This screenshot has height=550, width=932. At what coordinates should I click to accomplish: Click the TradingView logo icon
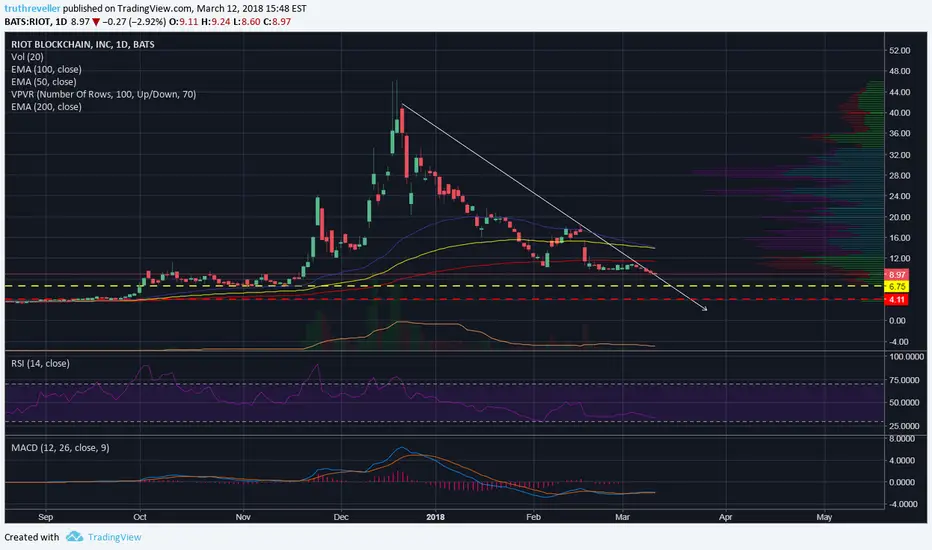(x=74, y=536)
